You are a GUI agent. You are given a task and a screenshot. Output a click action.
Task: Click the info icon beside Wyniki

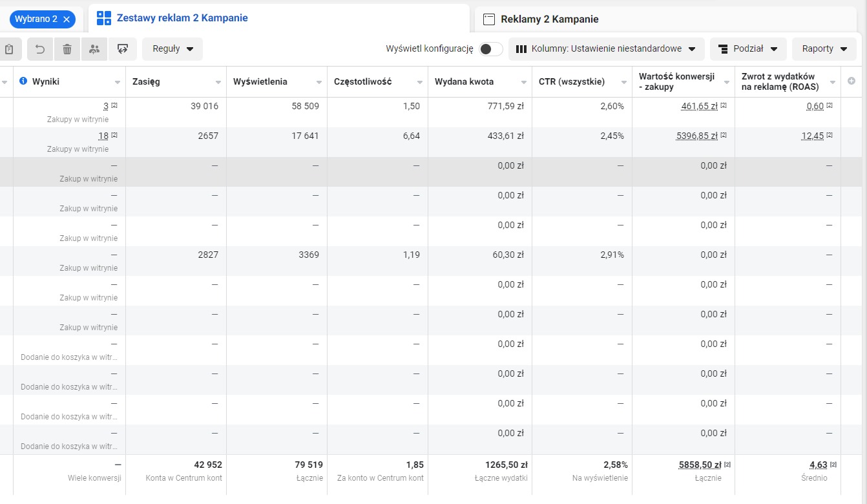click(23, 81)
